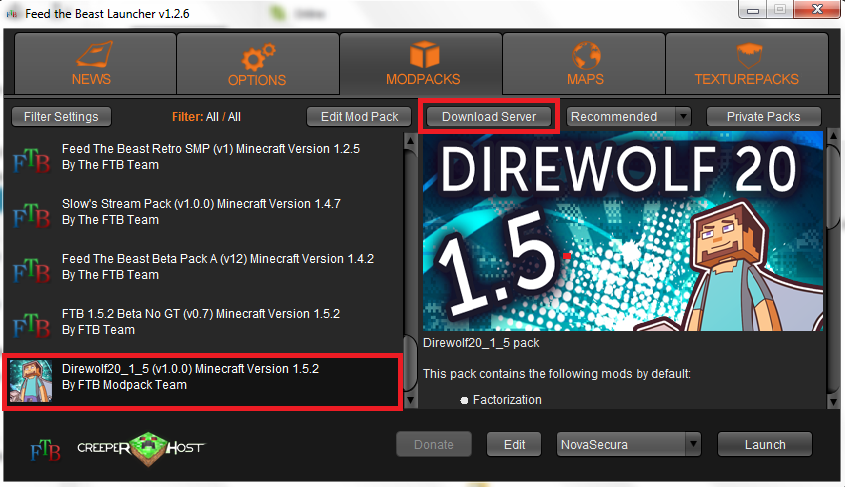Click the Edit Mod Pack button
This screenshot has width=845, height=487.
[x=359, y=117]
